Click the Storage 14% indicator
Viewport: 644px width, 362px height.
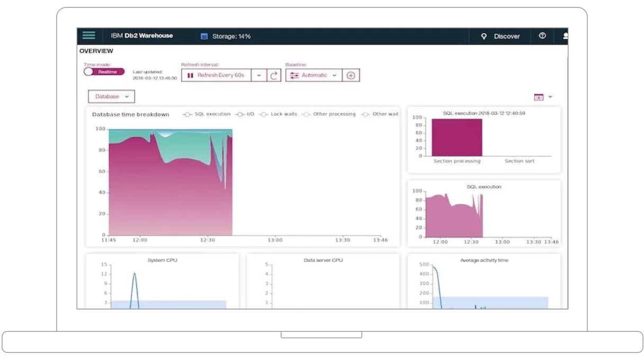pos(227,36)
